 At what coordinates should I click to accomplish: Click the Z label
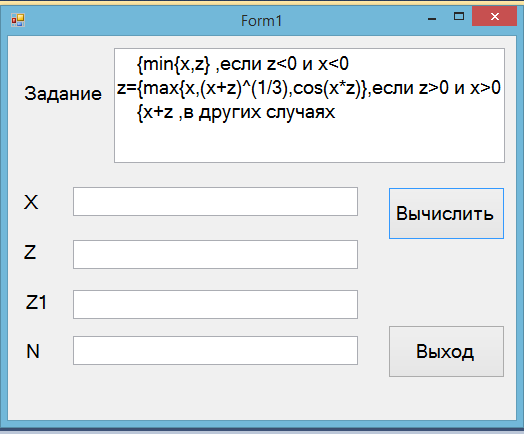pyautogui.click(x=30, y=252)
